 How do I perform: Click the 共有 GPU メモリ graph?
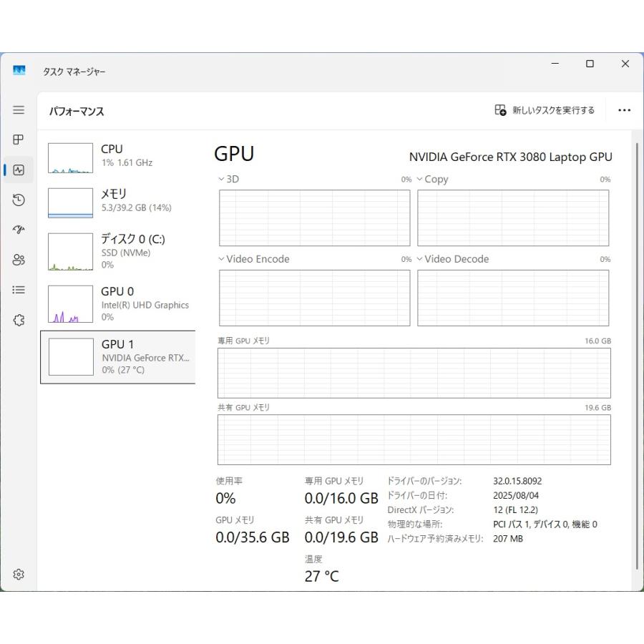click(x=414, y=439)
